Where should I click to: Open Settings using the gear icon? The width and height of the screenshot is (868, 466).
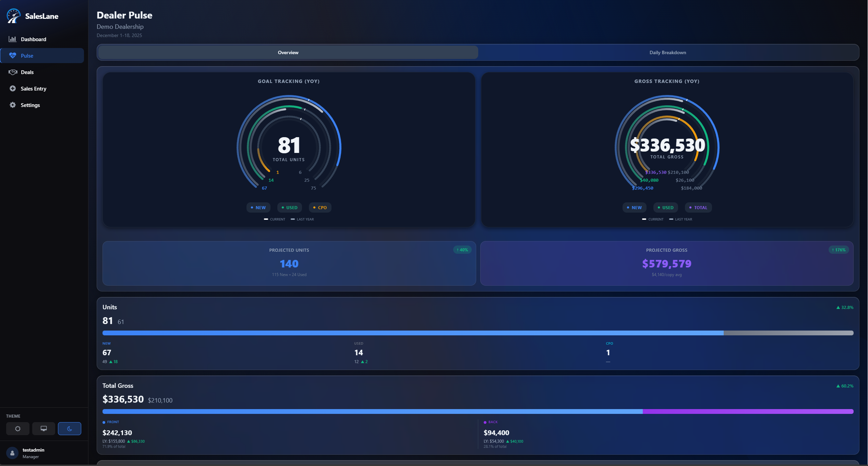[x=12, y=105]
